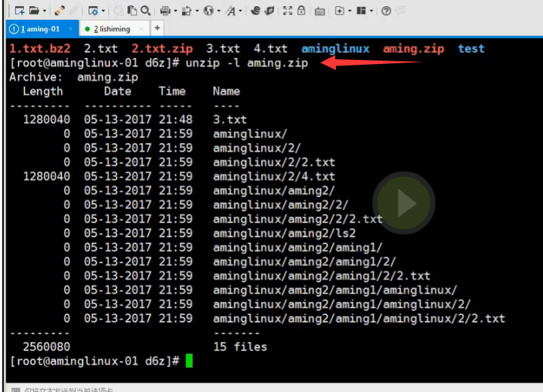The image size is (543, 392).
Task: Expand the properties dropdown arrow
Action: [x=103, y=11]
